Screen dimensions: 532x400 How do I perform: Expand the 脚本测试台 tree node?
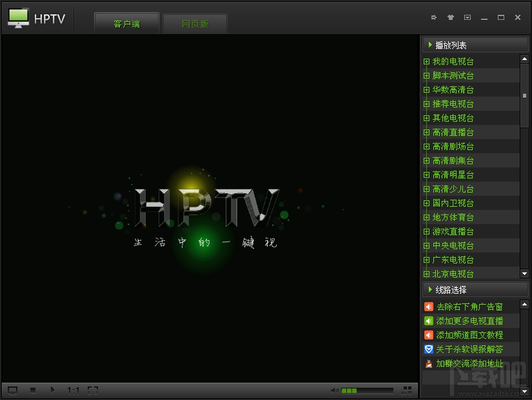tap(426, 75)
